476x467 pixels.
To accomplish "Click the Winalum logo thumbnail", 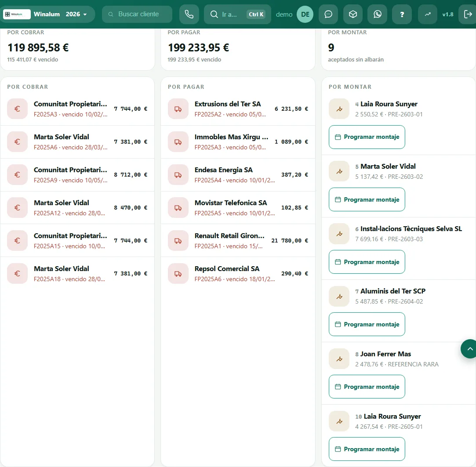I will [17, 14].
